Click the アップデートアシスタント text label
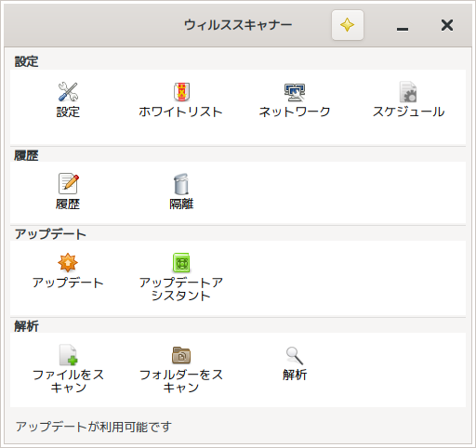The height and width of the screenshot is (448, 476). [181, 289]
